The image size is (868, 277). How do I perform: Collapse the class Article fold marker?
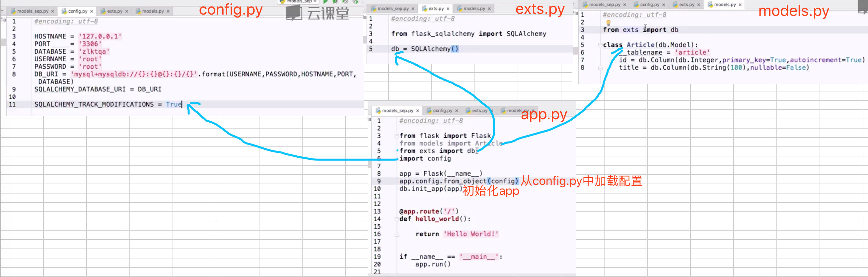pyautogui.click(x=600, y=45)
